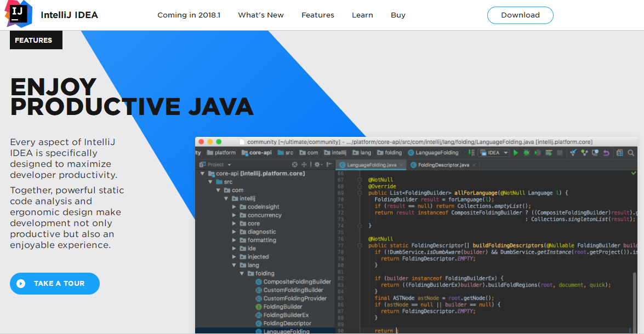The height and width of the screenshot is (334, 644).
Task: Select FoldingBuilder in the project tree
Action: [x=279, y=307]
